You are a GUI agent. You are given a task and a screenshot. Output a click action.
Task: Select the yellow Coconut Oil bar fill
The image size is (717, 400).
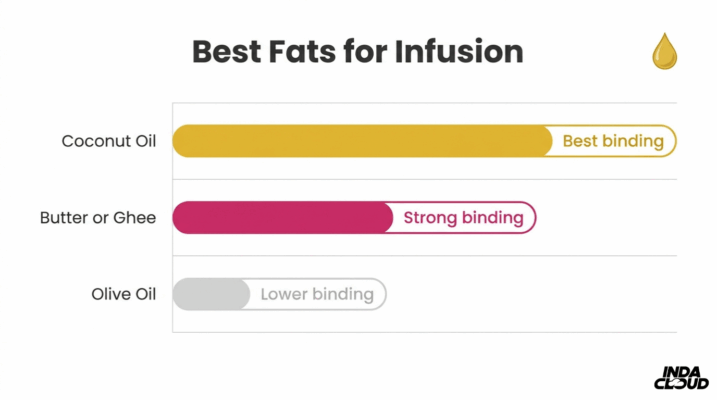click(x=362, y=141)
